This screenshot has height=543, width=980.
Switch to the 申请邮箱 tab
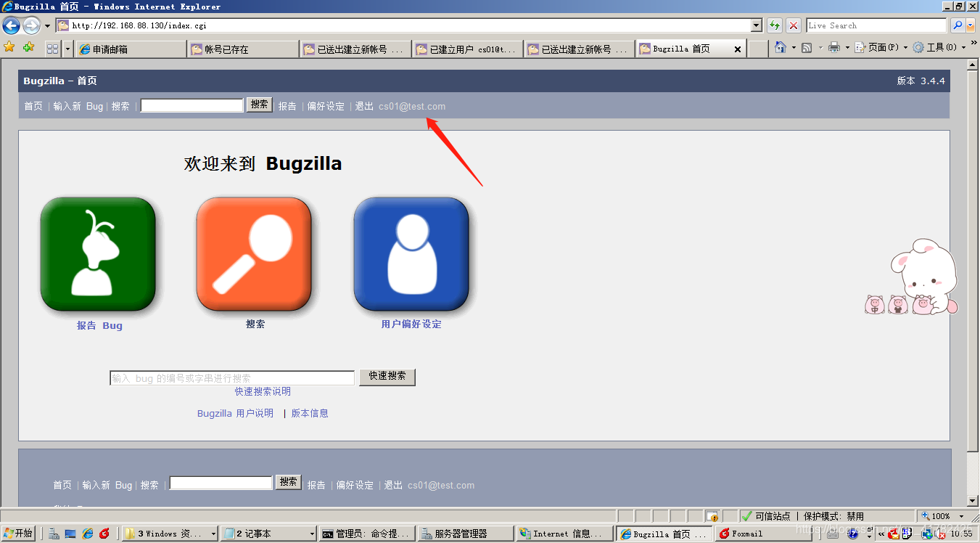point(131,49)
